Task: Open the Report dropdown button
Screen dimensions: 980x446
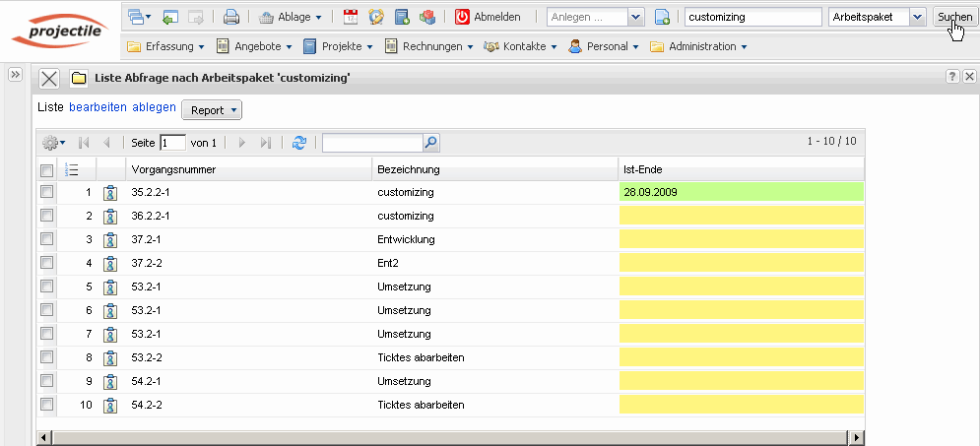Action: pyautogui.click(x=212, y=110)
